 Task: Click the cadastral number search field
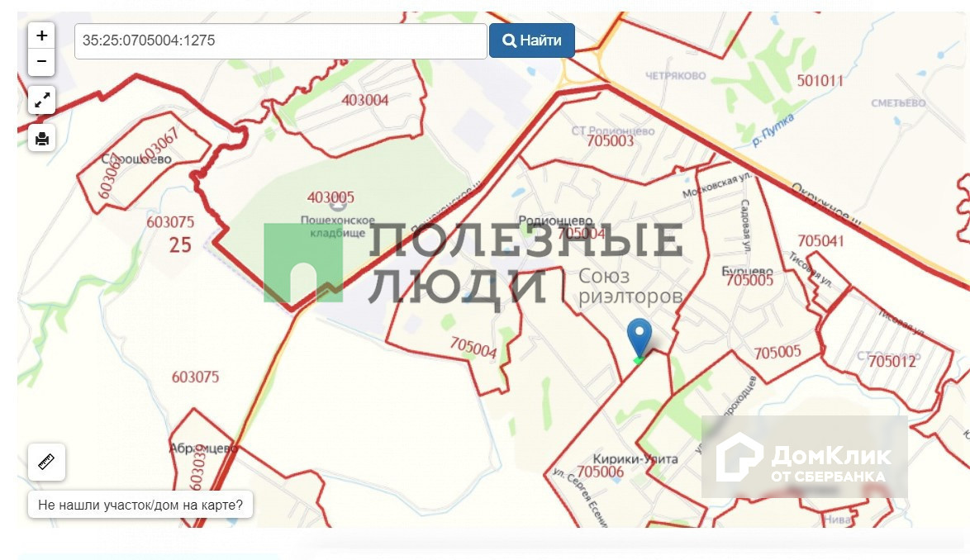pos(280,40)
